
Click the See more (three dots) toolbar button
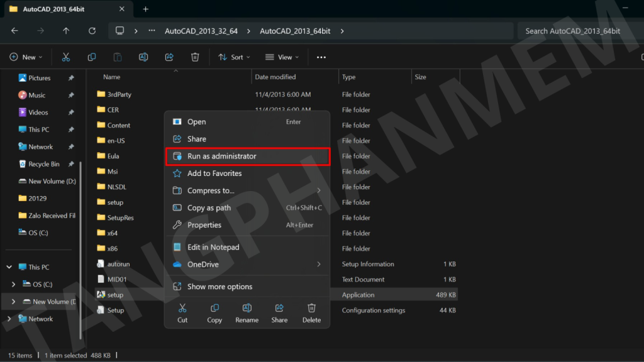pyautogui.click(x=321, y=57)
